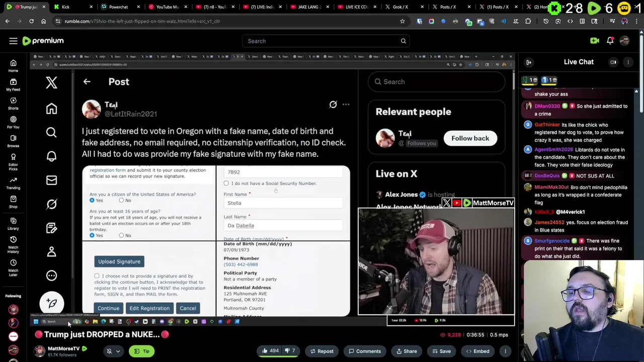This screenshot has width=644, height=362.
Task: Open the Rumble user profile avatar
Action: click(624, 41)
